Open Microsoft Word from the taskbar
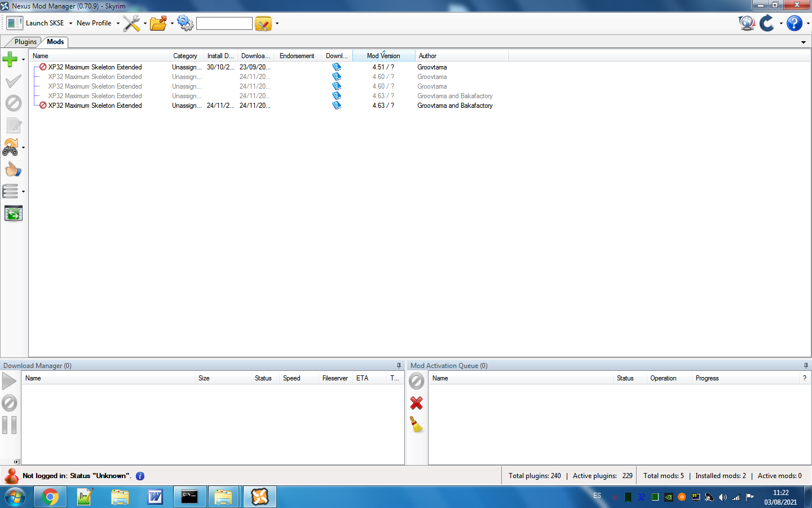812x508 pixels. 155,497
